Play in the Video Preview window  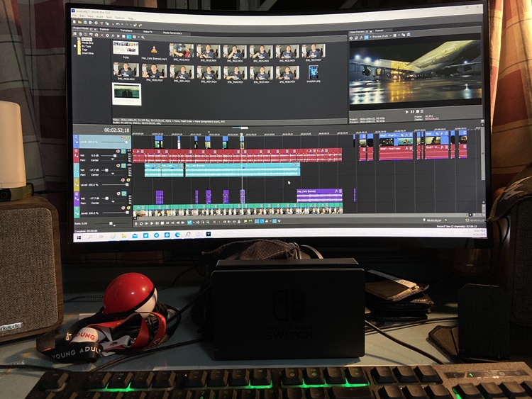point(407,111)
